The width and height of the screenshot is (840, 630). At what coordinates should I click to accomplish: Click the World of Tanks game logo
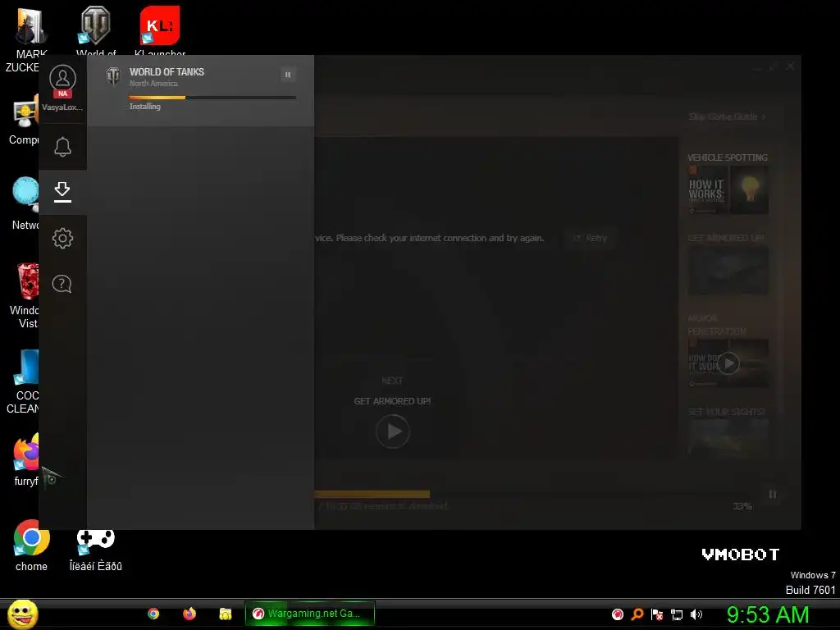tap(112, 76)
